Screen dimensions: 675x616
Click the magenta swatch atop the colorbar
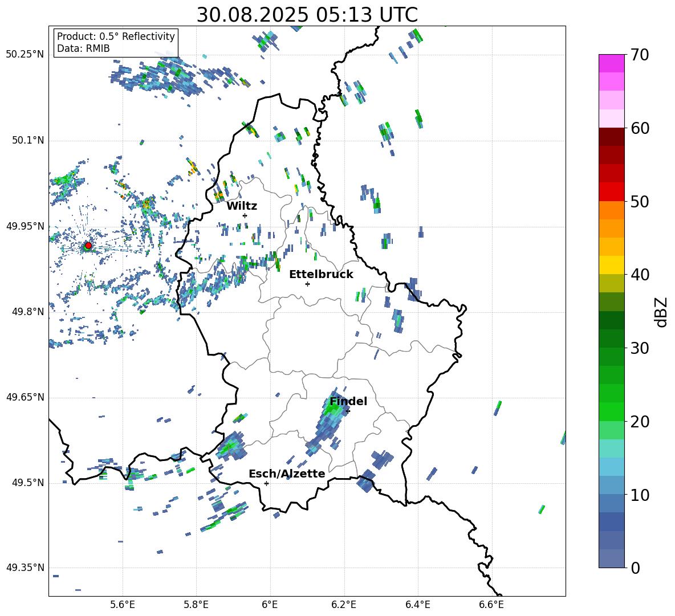pyautogui.click(x=611, y=63)
